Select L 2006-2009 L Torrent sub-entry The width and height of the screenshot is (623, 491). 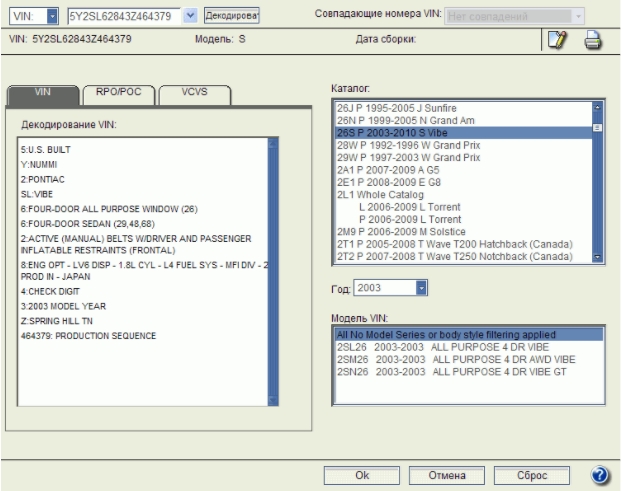(x=464, y=207)
